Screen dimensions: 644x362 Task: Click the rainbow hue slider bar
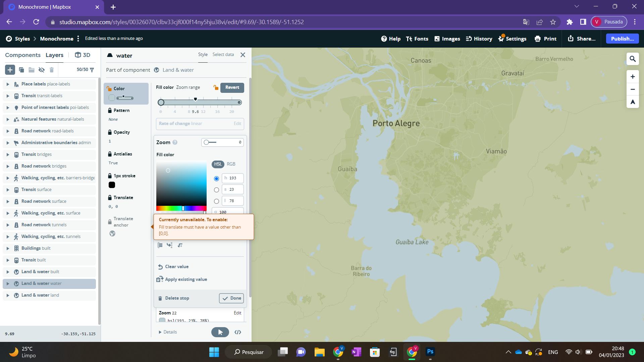tap(181, 208)
